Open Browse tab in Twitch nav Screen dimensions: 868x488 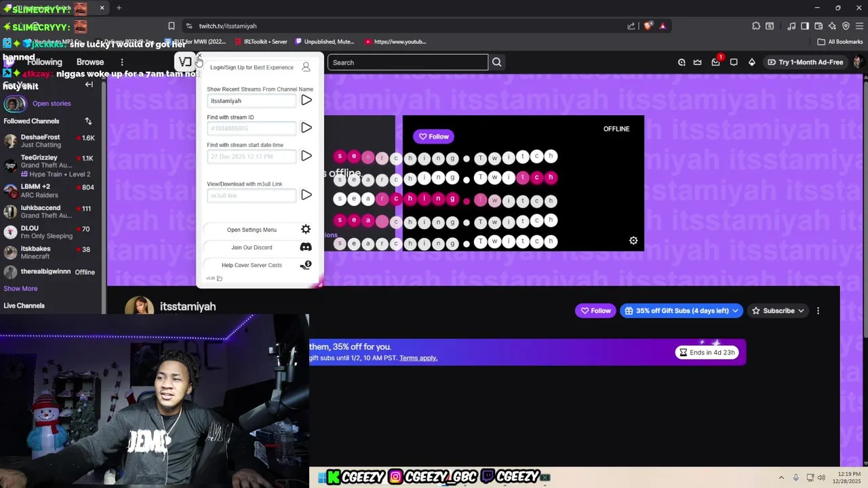pos(90,62)
